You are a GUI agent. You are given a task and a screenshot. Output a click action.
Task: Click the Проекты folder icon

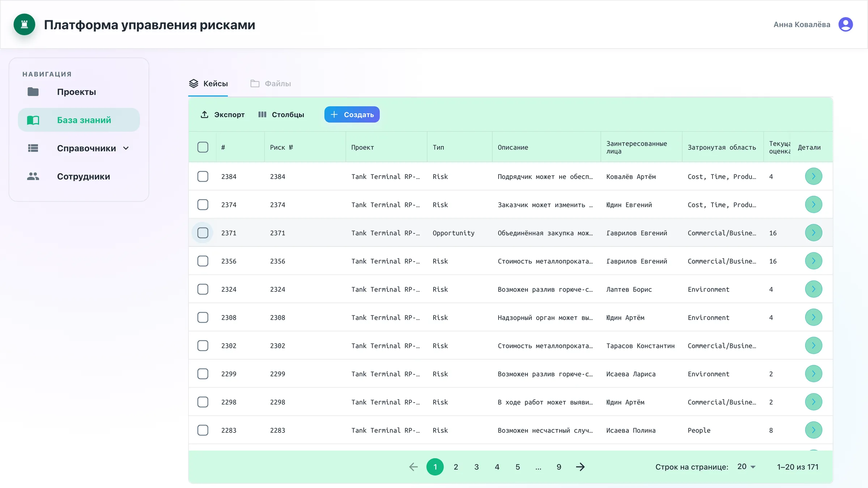pos(33,92)
